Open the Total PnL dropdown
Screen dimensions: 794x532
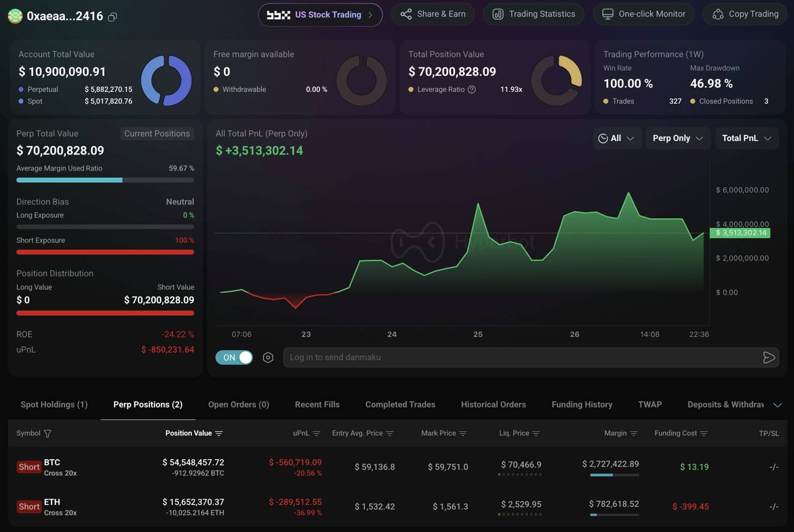pyautogui.click(x=747, y=138)
